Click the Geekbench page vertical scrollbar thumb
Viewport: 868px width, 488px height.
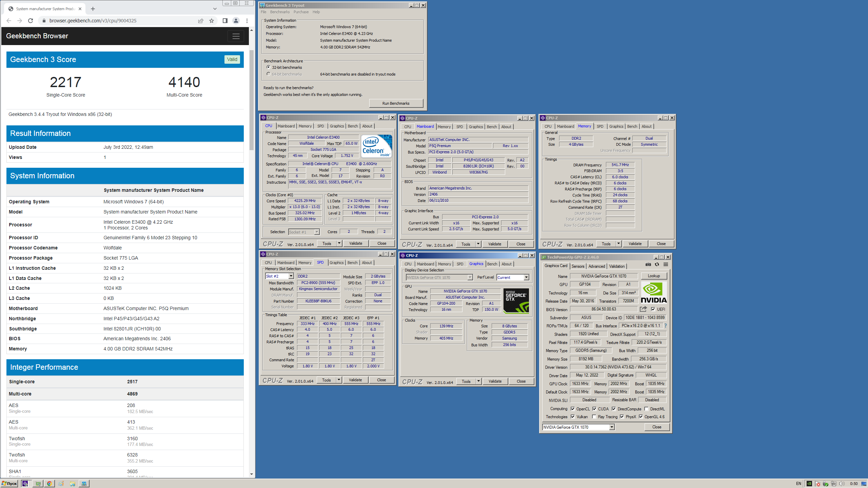pyautogui.click(x=252, y=100)
